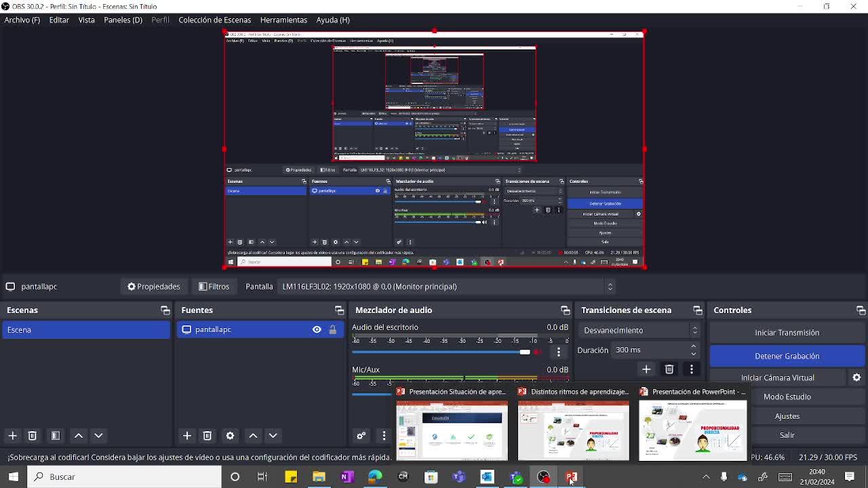
Task: Open Presentación de PowerPoint preview thumbnail
Action: pos(693,430)
